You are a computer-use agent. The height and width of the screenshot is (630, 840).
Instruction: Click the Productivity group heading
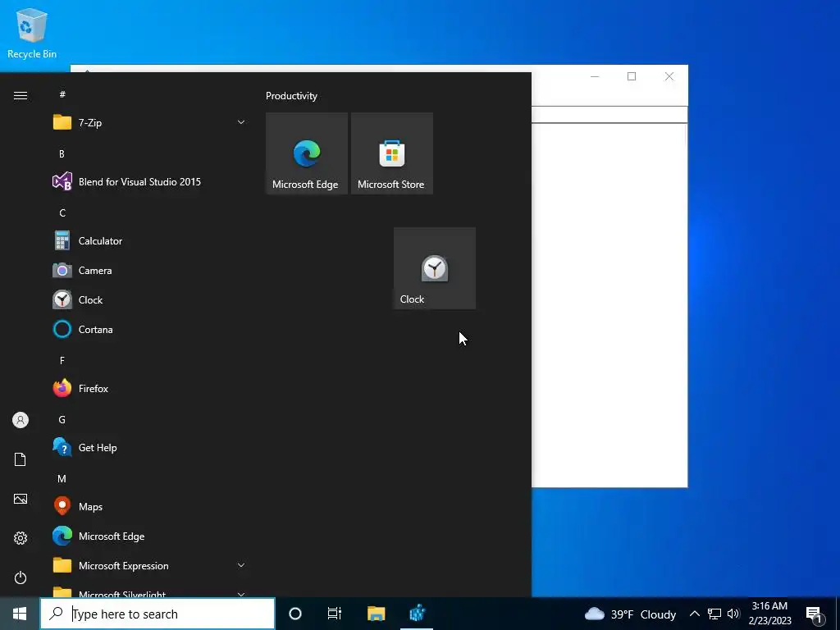[291, 96]
